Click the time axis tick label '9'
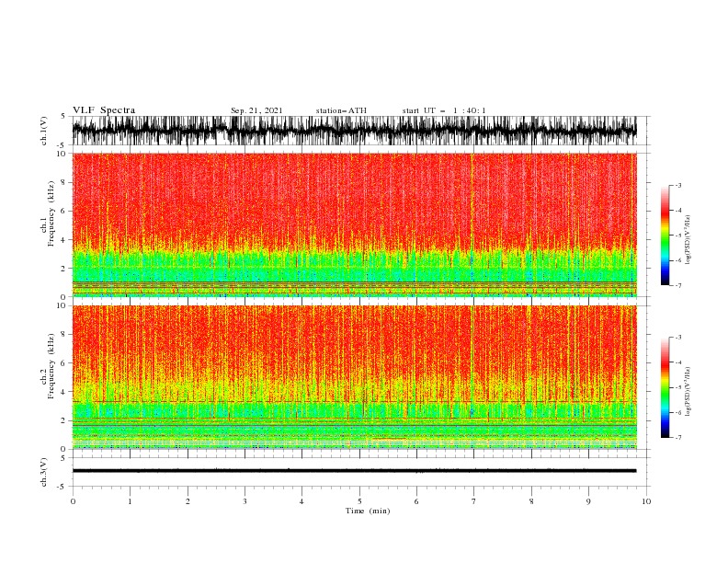Viewport: 728px width, 563px height. tap(588, 501)
